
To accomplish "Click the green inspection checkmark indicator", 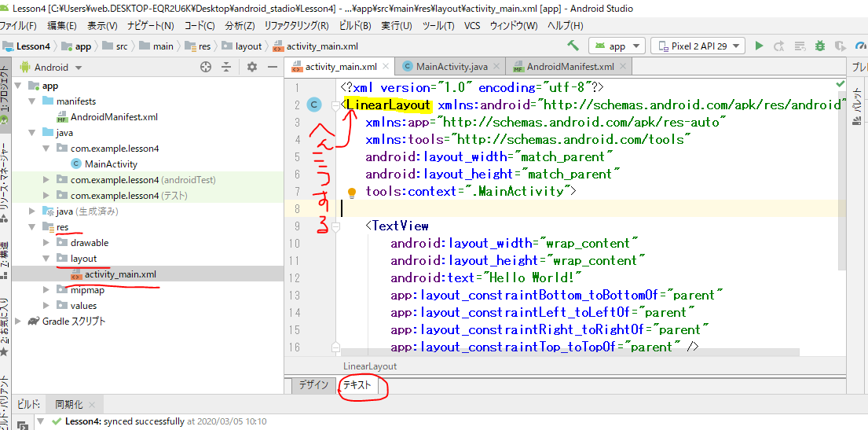I will (841, 83).
